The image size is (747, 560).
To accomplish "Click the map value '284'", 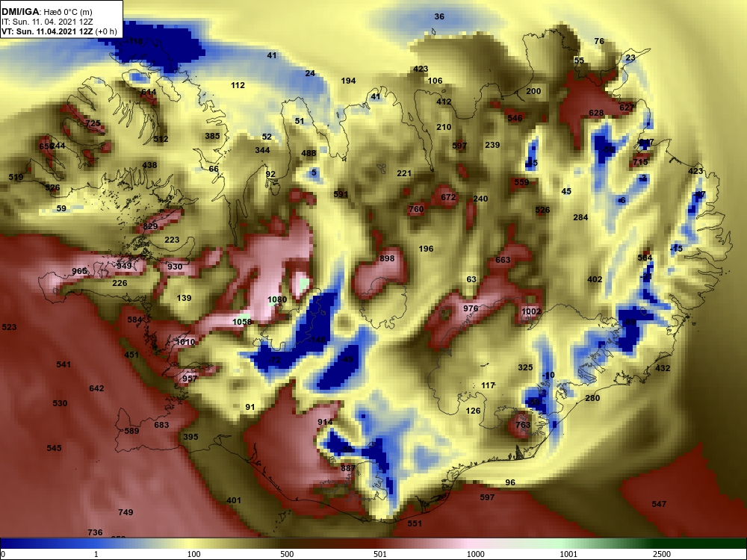I will (580, 217).
